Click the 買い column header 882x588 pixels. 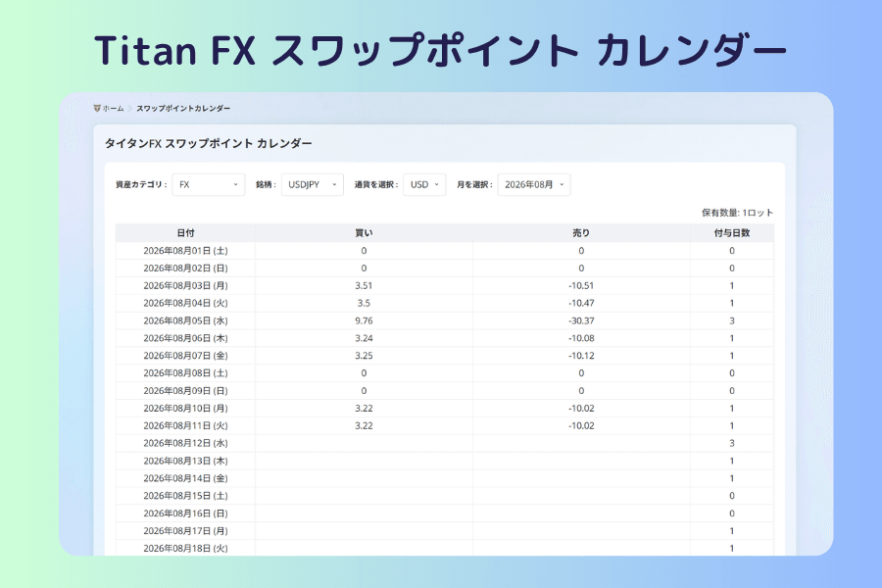[364, 233]
